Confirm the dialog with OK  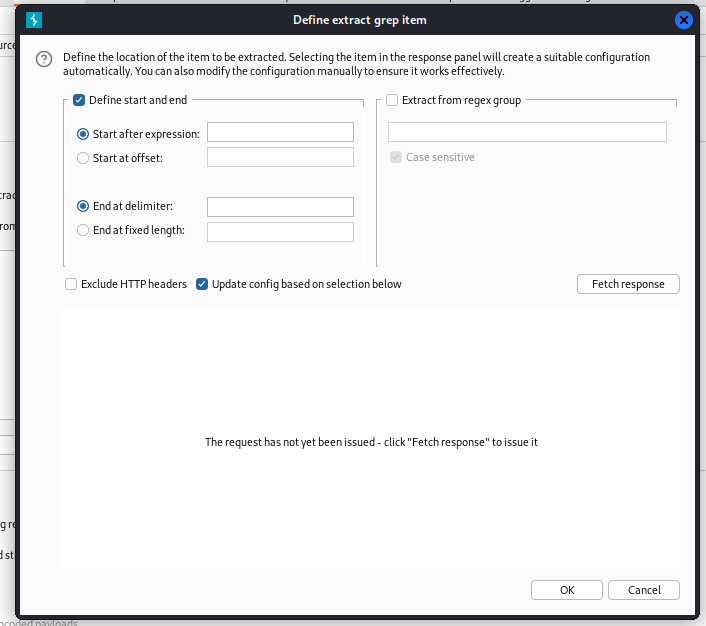pos(567,590)
